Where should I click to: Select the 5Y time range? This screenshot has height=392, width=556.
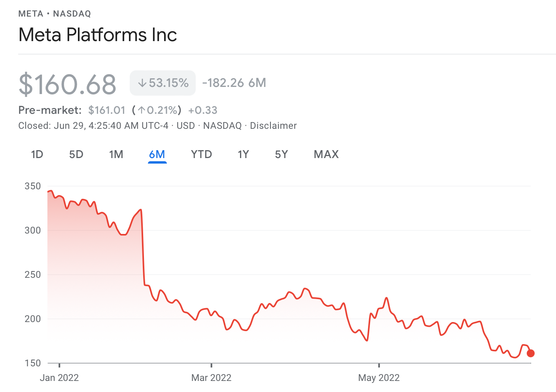coord(281,154)
